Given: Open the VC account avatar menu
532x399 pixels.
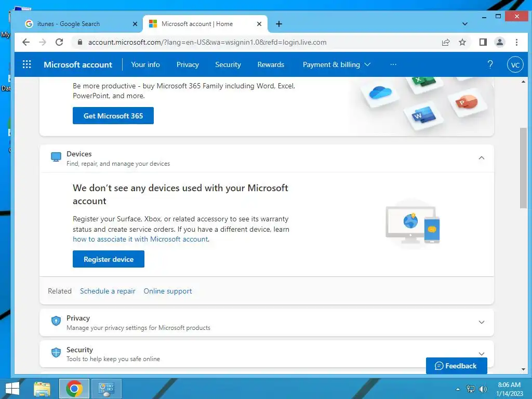Looking at the screenshot, I should (x=515, y=65).
